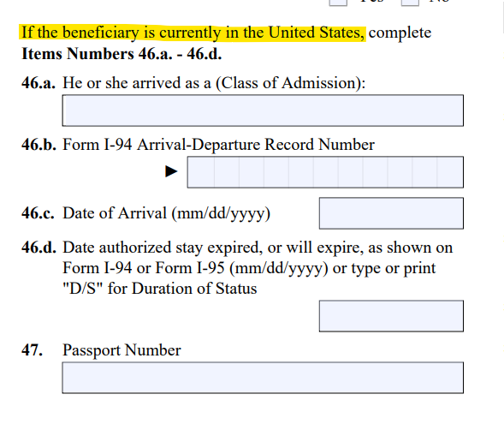Click the "D/S" for Duration of Status text
Image resolution: width=504 pixels, height=430 pixels.
pyautogui.click(x=160, y=289)
